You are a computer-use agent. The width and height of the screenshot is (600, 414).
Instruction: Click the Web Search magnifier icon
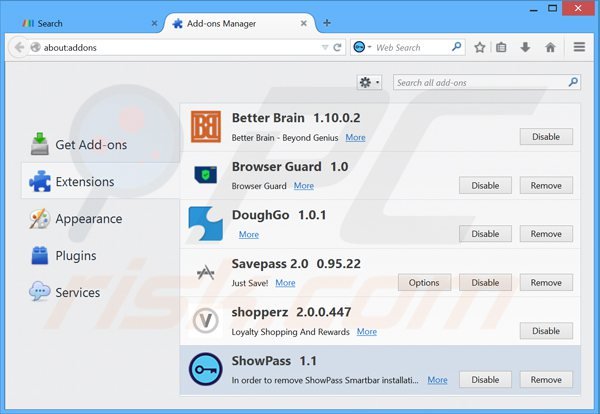tap(456, 47)
